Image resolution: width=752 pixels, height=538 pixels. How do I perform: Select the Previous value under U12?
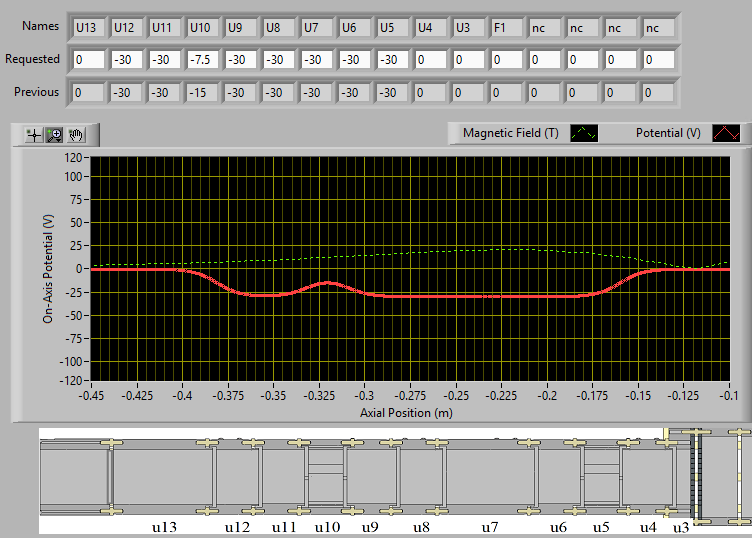pyautogui.click(x=126, y=93)
